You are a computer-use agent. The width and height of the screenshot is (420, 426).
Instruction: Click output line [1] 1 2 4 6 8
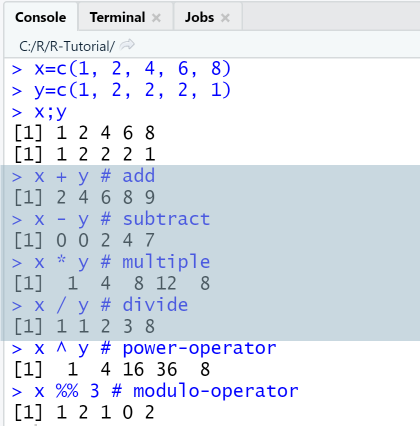coord(85,133)
